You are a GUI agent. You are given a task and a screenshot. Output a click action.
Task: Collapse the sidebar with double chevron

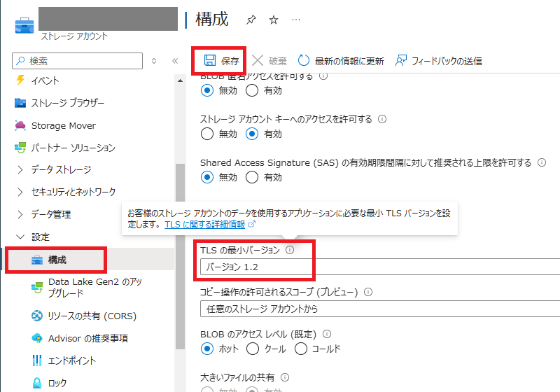[175, 61]
